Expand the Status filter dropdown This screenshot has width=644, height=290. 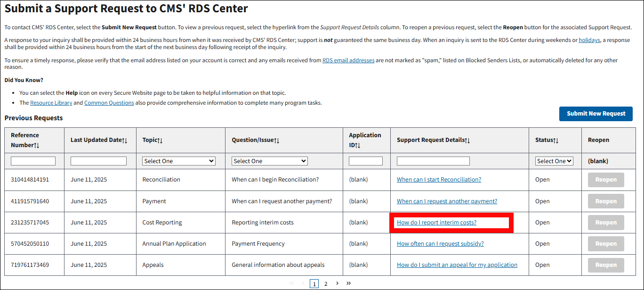554,161
